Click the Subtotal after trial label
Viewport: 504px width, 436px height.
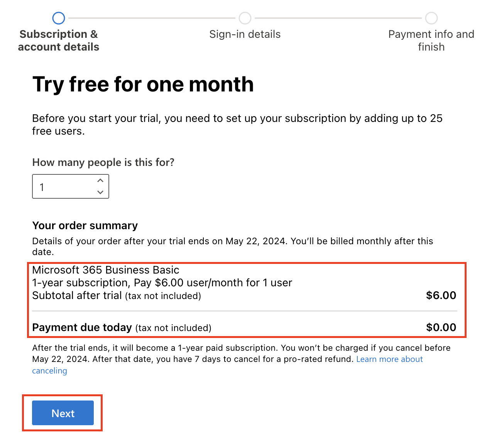point(77,296)
